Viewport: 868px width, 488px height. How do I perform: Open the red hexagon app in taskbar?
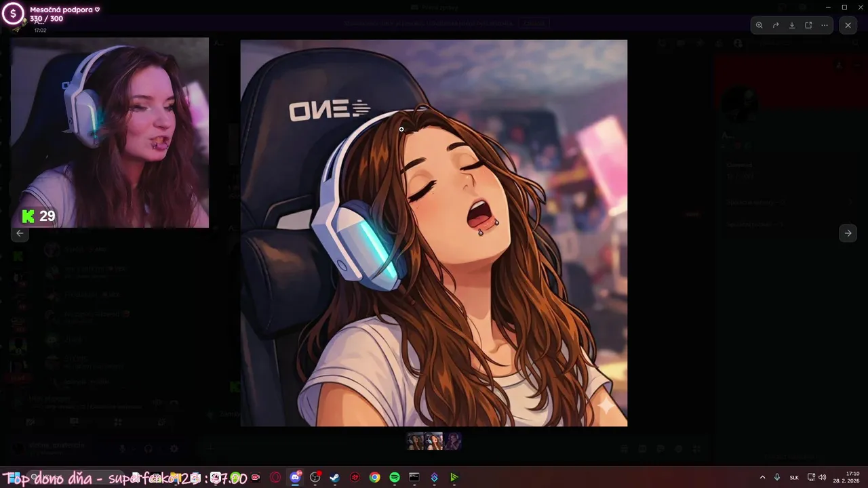(355, 477)
